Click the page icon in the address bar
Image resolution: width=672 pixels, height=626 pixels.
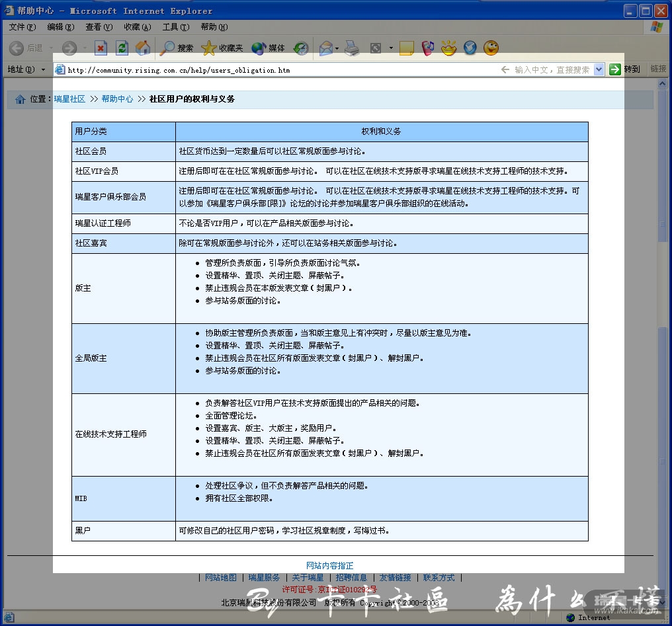[x=60, y=69]
